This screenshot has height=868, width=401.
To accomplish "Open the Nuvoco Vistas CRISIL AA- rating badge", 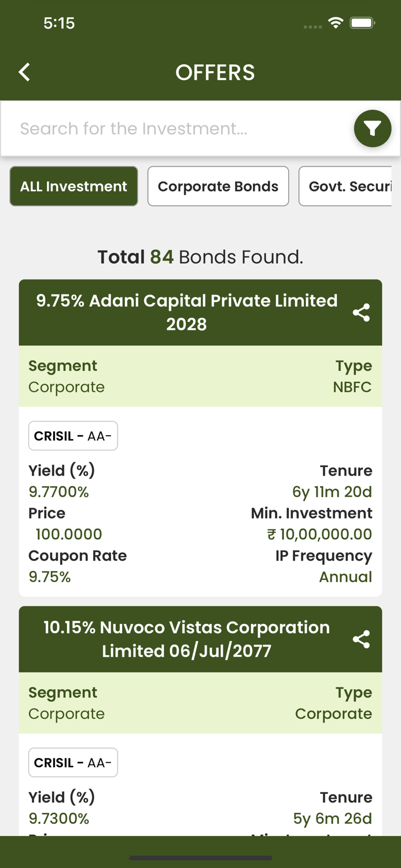I will tap(73, 762).
